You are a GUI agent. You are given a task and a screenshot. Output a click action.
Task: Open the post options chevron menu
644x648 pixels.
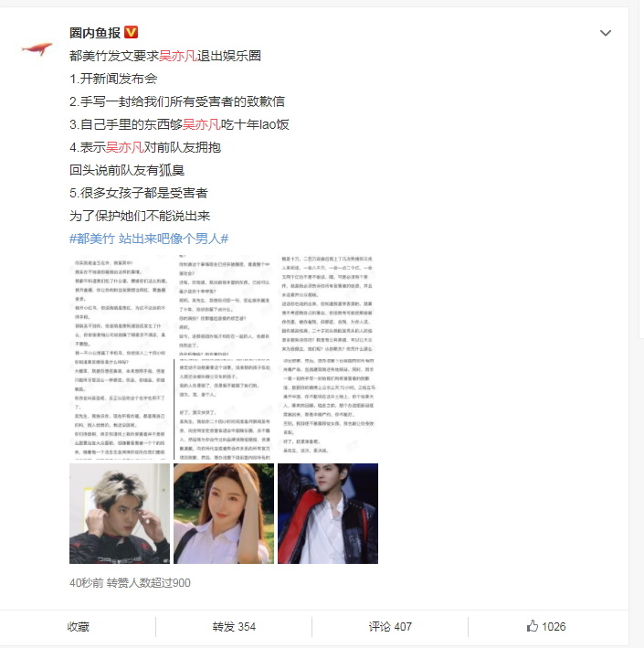[x=605, y=33]
